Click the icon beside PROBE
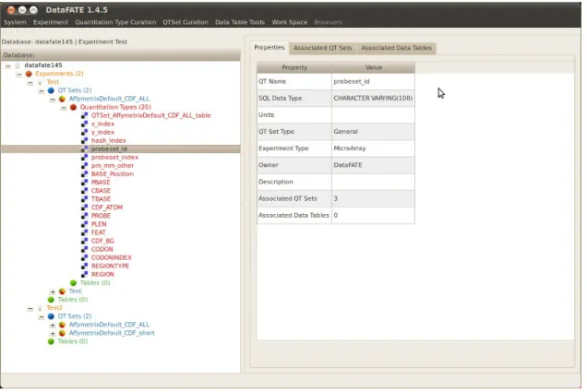This screenshot has width=587, height=392. 85,216
